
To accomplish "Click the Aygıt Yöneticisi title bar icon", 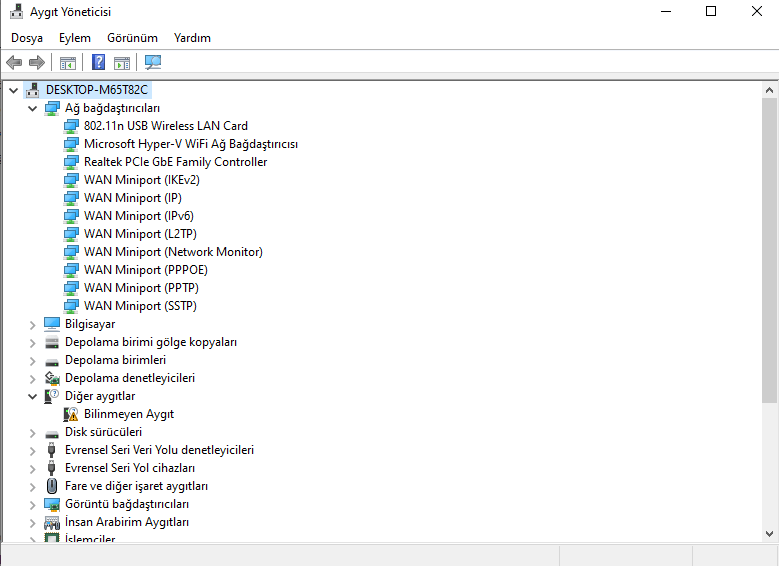I will click(16, 11).
